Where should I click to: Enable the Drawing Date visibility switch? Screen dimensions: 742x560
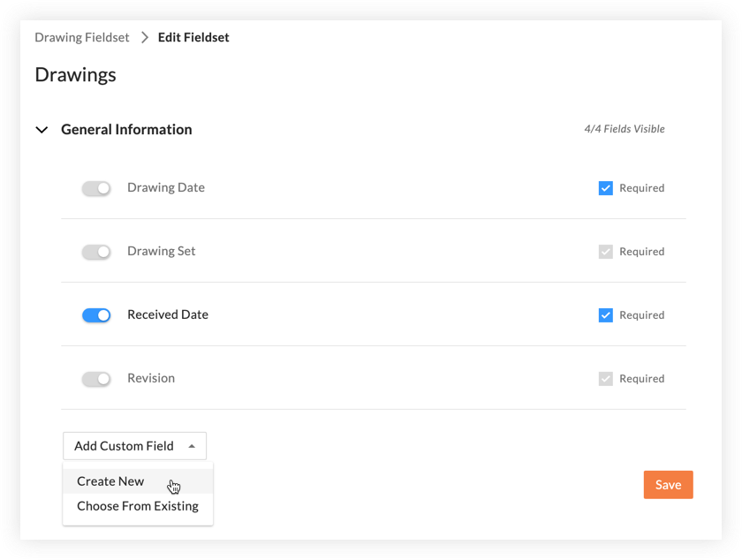click(x=96, y=188)
